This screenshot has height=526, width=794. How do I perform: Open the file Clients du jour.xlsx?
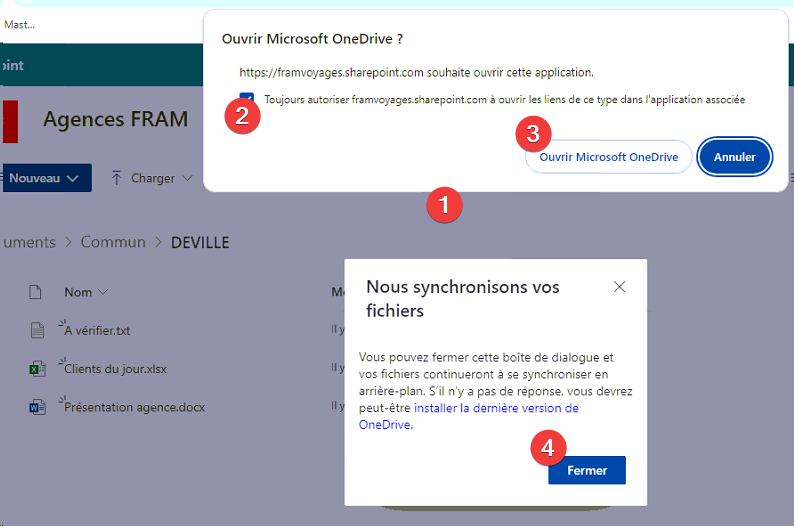pyautogui.click(x=115, y=369)
